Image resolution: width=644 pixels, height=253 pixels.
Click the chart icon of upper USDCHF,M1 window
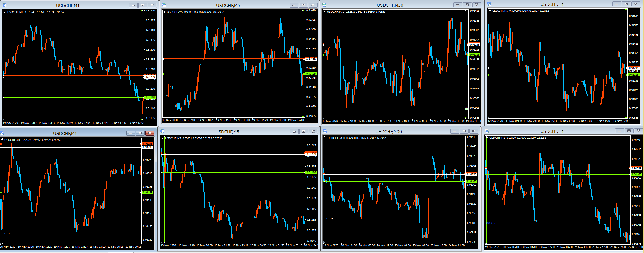coord(4,5)
